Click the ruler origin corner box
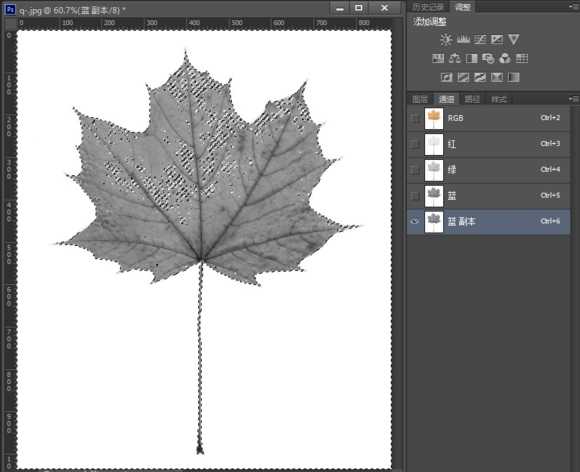Image resolution: width=580 pixels, height=472 pixels. [x=10, y=23]
